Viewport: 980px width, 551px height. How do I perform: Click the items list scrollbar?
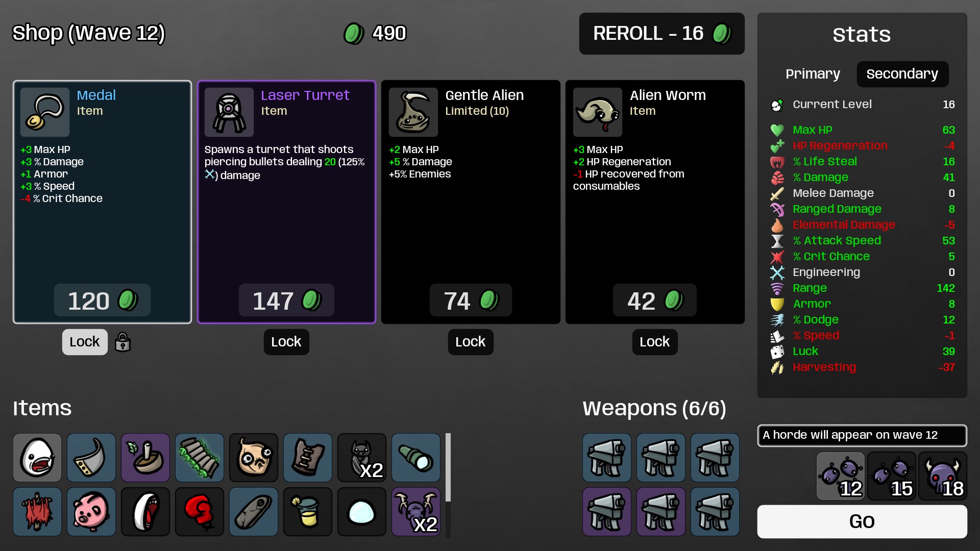pyautogui.click(x=448, y=467)
